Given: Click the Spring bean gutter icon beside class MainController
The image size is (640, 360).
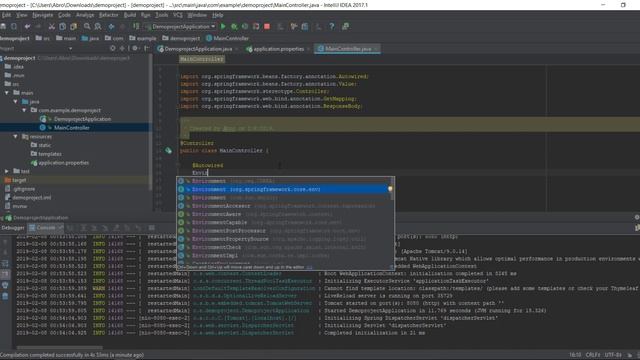Looking at the screenshot, I should (168, 151).
